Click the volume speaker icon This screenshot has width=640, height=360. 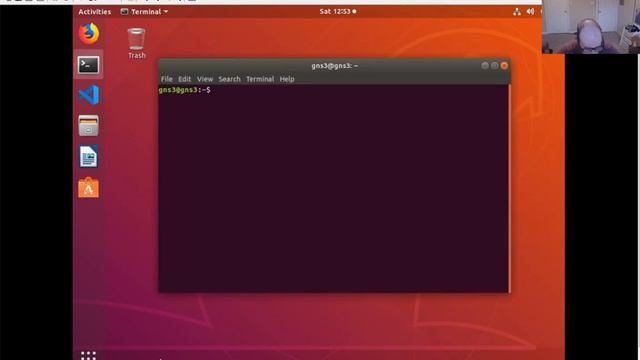[530, 12]
